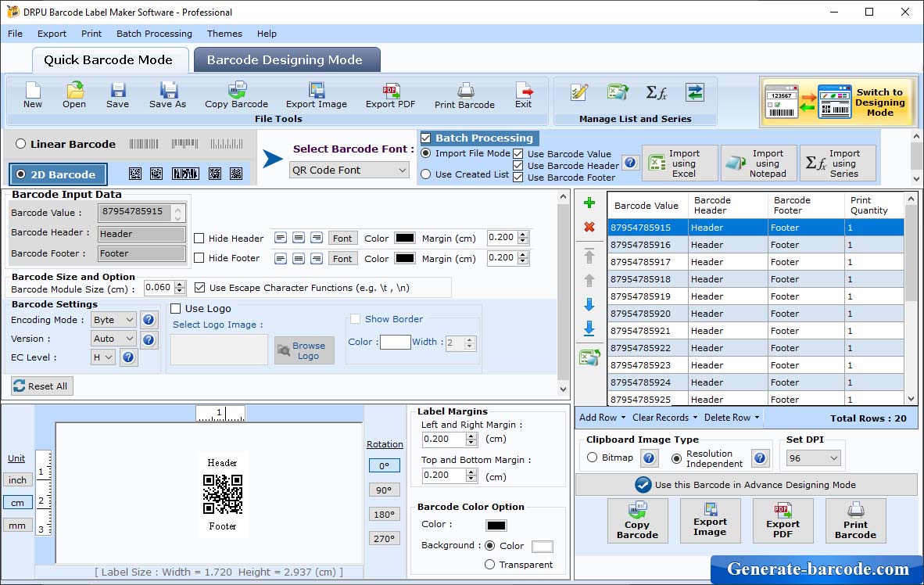Open the Help menu
This screenshot has width=924, height=585.
(x=267, y=34)
